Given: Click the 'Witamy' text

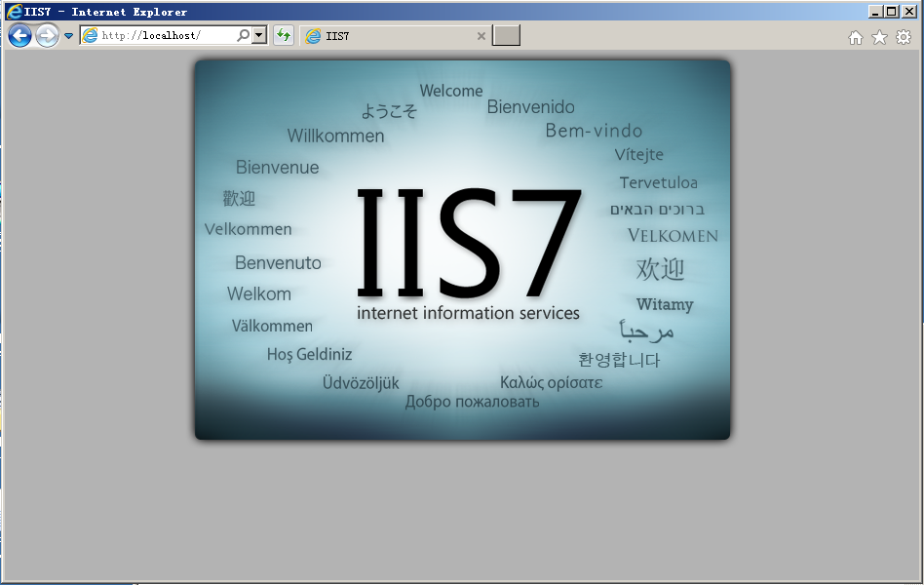Looking at the screenshot, I should pyautogui.click(x=665, y=304).
